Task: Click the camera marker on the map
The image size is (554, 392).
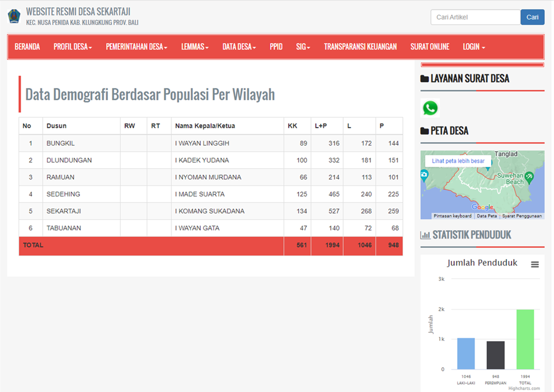Action: point(424,175)
